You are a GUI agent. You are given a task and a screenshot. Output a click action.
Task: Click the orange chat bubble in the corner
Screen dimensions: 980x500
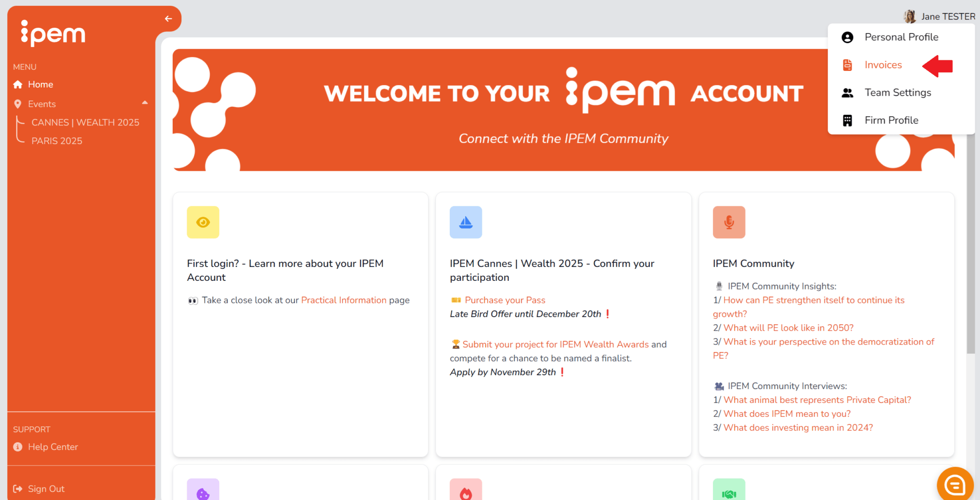[x=955, y=484]
